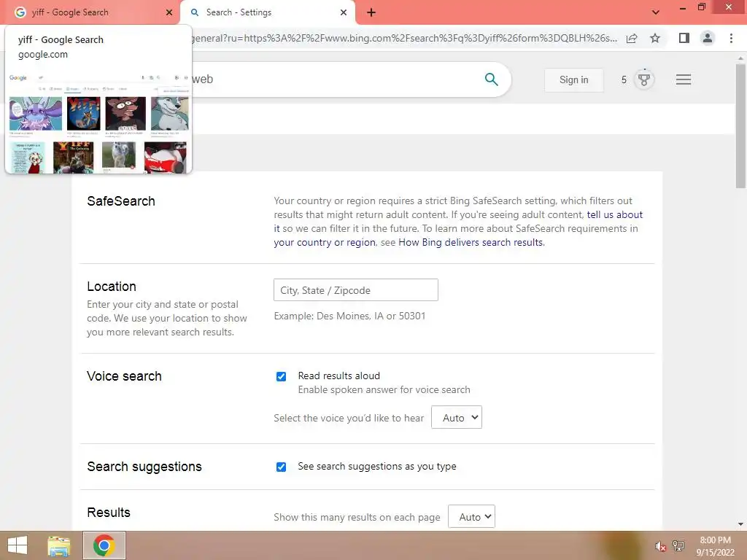Open the Bing hamburger menu
The height and width of the screenshot is (560, 747).
[683, 79]
